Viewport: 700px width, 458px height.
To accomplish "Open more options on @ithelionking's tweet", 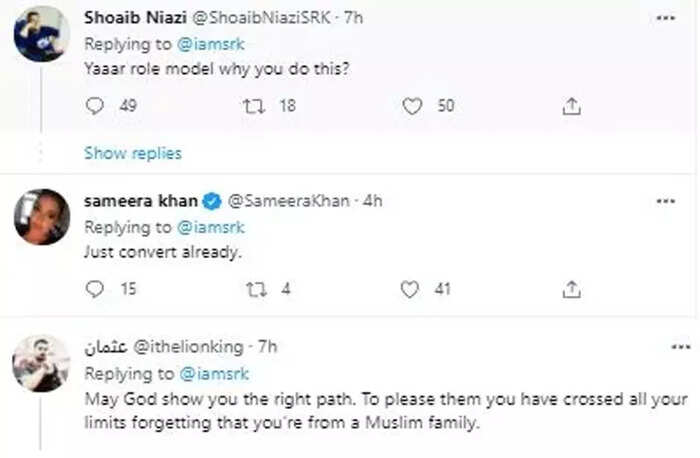I will pyautogui.click(x=681, y=347).
